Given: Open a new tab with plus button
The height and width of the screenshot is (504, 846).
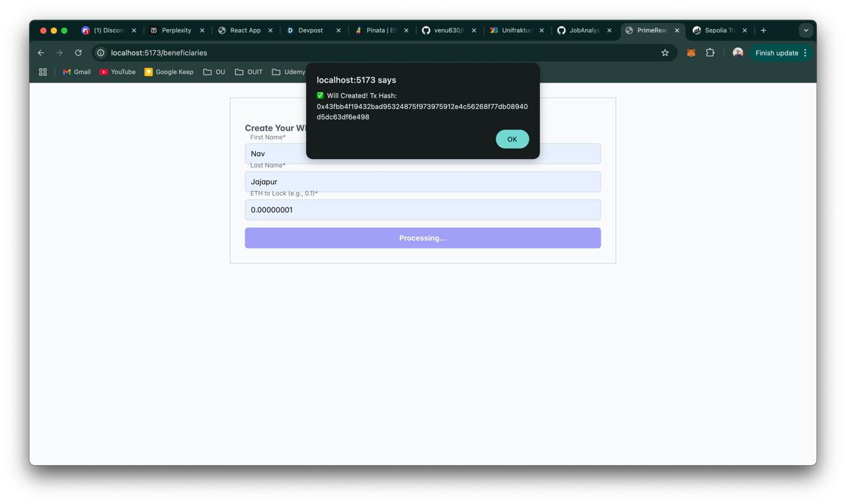Looking at the screenshot, I should click(x=763, y=30).
